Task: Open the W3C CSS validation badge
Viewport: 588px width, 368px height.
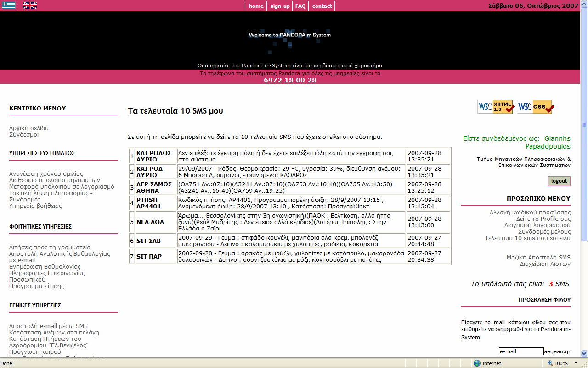Action: (535, 107)
